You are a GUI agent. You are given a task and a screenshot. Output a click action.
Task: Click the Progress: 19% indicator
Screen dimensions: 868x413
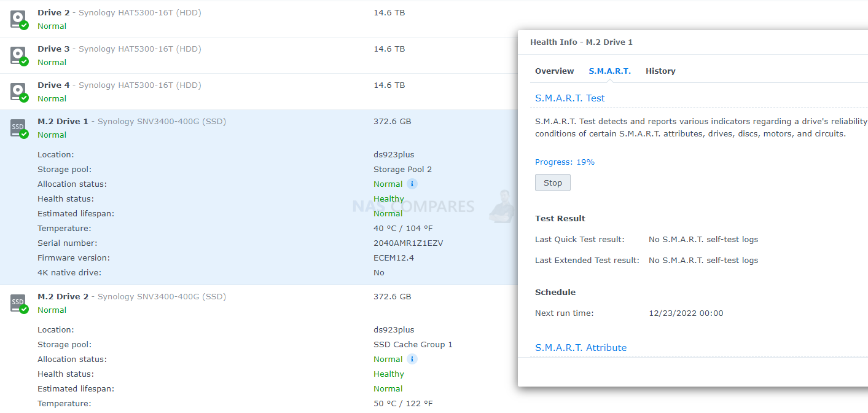click(x=565, y=162)
